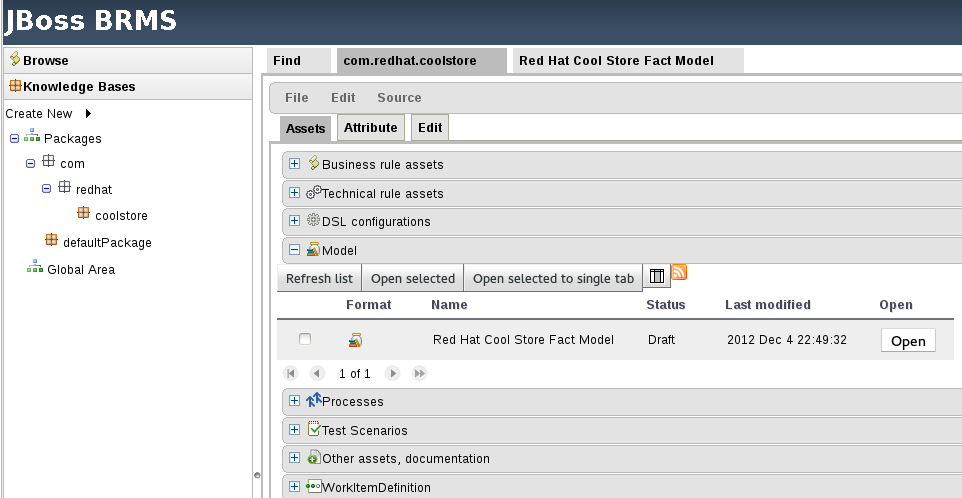Click the Browse panel header
The image size is (962, 498).
[x=128, y=61]
